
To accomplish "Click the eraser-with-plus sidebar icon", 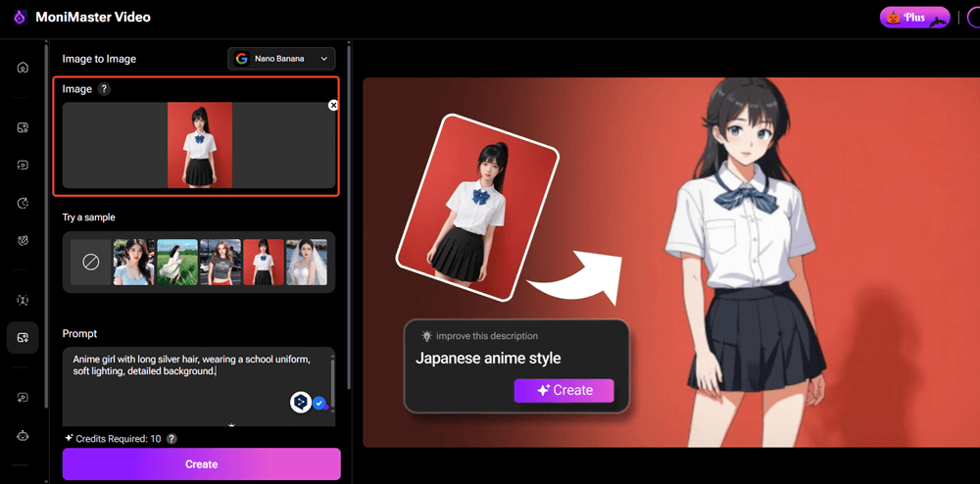I will 23,240.
